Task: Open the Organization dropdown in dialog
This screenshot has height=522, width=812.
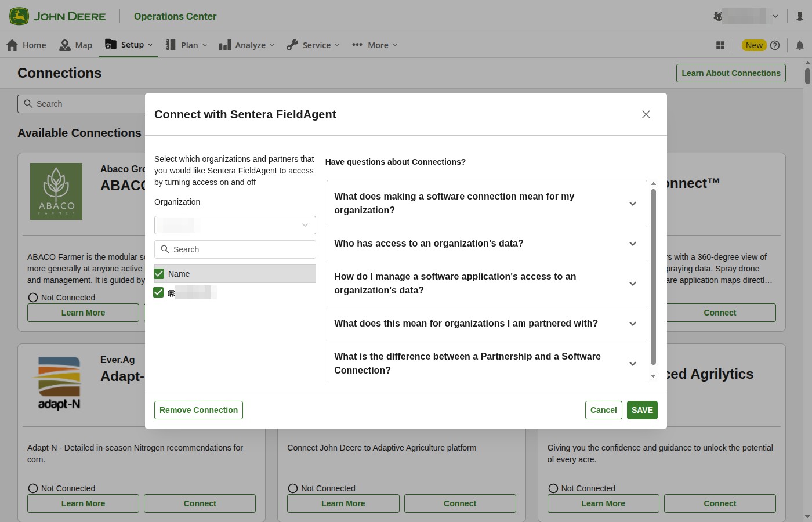Action: coord(235,225)
